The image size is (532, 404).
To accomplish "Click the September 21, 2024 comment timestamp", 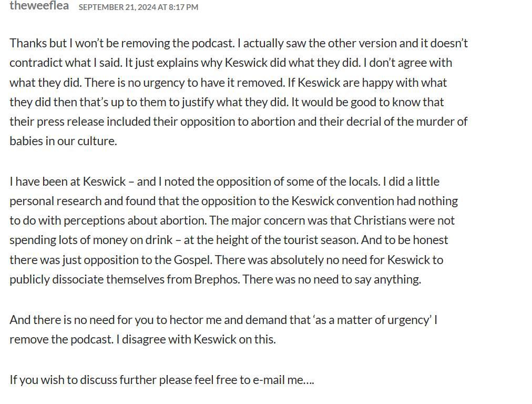I will click(138, 7).
